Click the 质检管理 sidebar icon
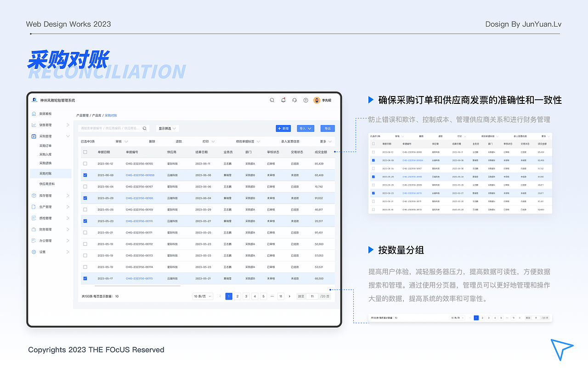This screenshot has height=368, width=588. coord(34,218)
